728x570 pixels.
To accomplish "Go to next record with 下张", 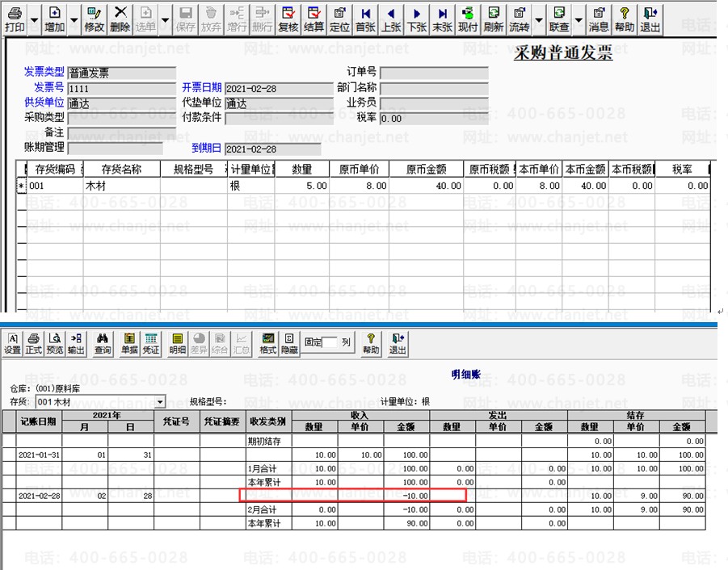I will [x=417, y=20].
